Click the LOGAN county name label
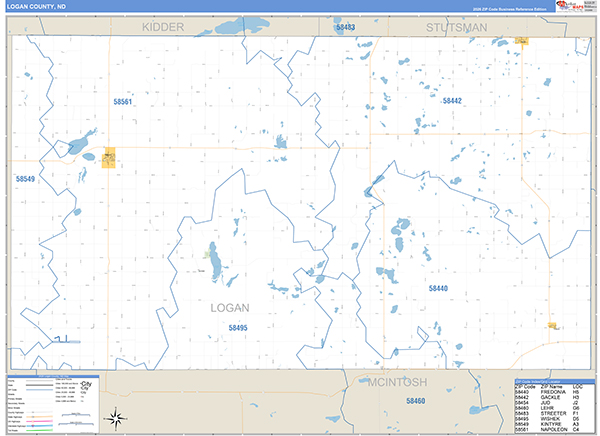The image size is (600, 436). tap(230, 308)
